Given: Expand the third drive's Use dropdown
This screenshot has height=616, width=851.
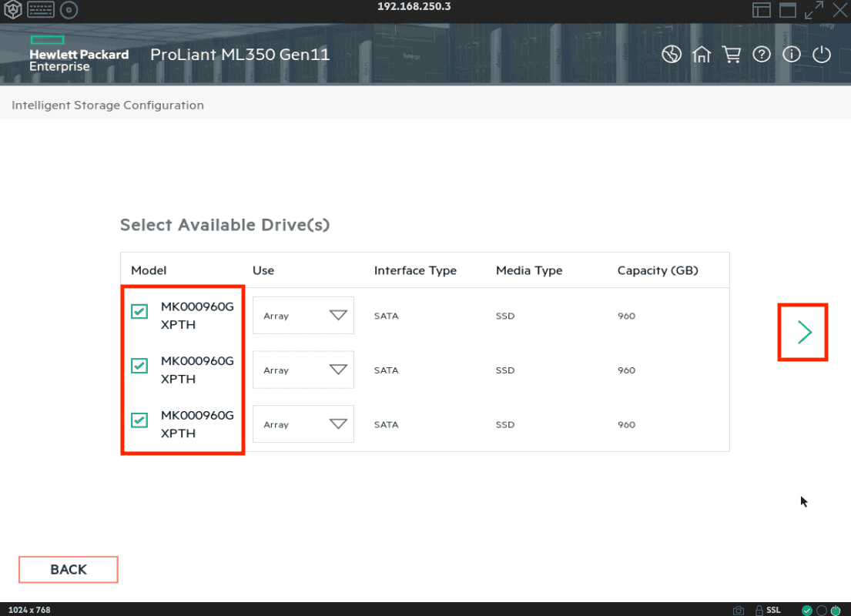Looking at the screenshot, I should 303,424.
